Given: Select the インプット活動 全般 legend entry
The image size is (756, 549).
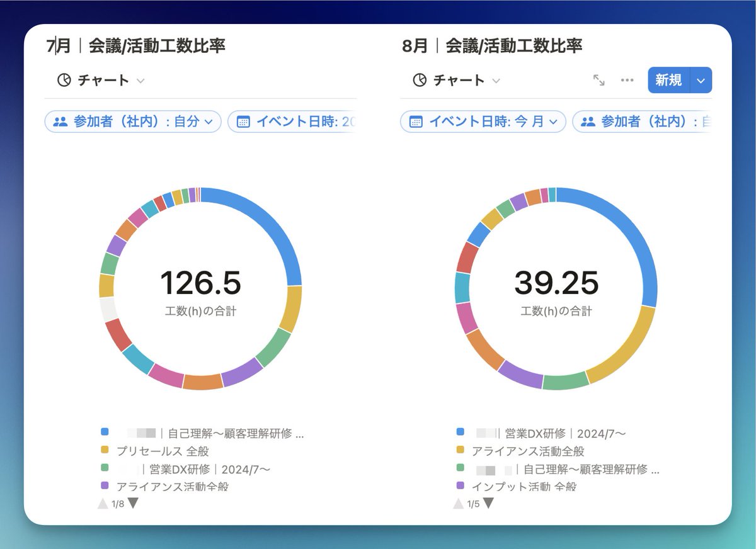Looking at the screenshot, I should (524, 487).
